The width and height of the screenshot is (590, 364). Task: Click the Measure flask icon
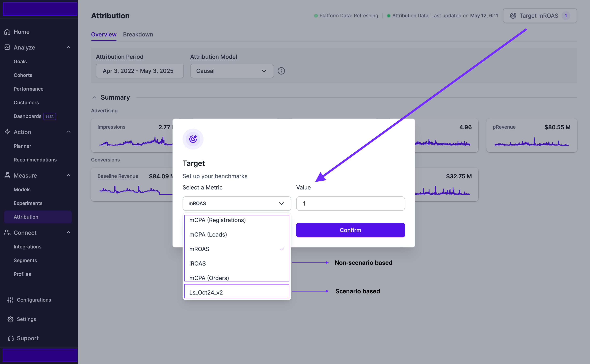7,175
